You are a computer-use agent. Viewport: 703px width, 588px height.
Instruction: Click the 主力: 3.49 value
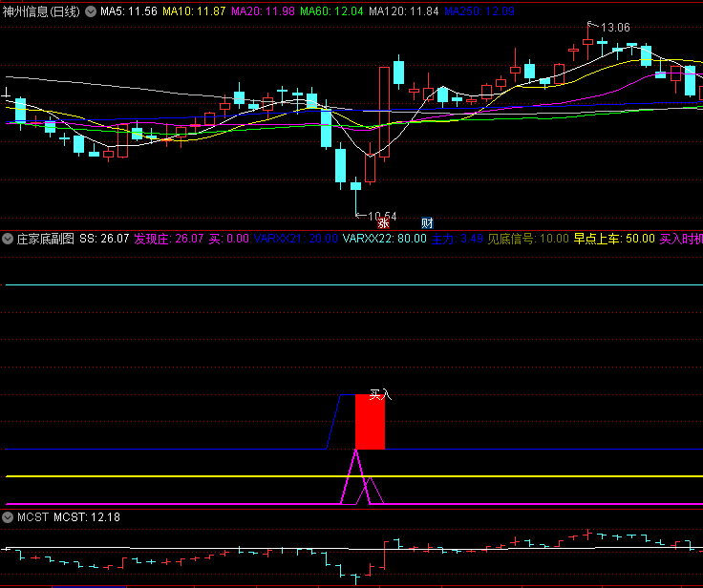pos(457,239)
